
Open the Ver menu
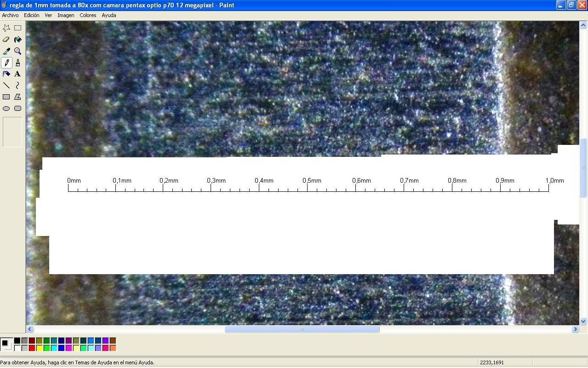click(48, 15)
